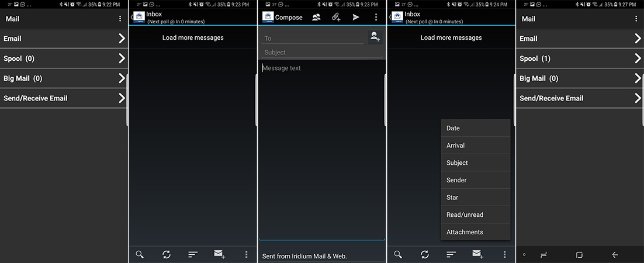Screen dimensions: 644x263
Task: Expand the Spool (1) row chevron
Action: tap(637, 58)
